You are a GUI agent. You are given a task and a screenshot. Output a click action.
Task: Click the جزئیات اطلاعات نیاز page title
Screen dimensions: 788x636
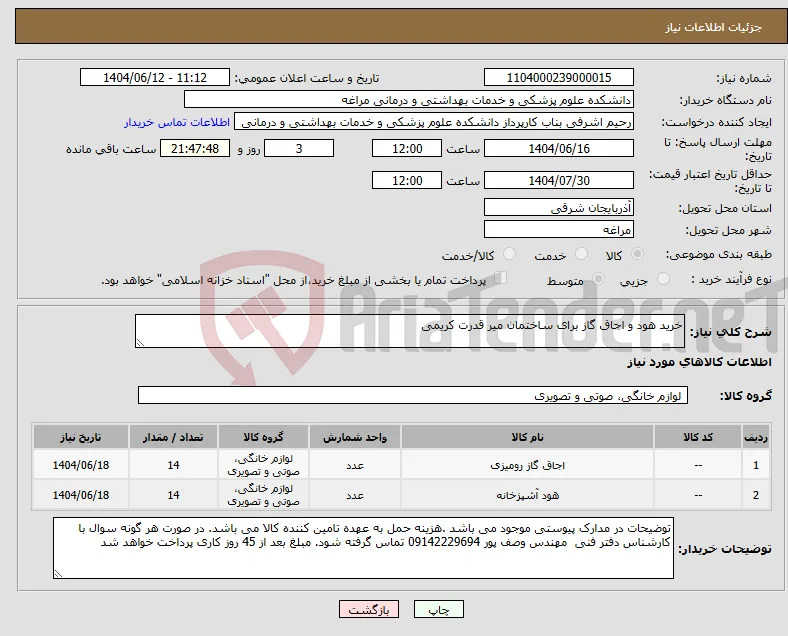pyautogui.click(x=714, y=27)
